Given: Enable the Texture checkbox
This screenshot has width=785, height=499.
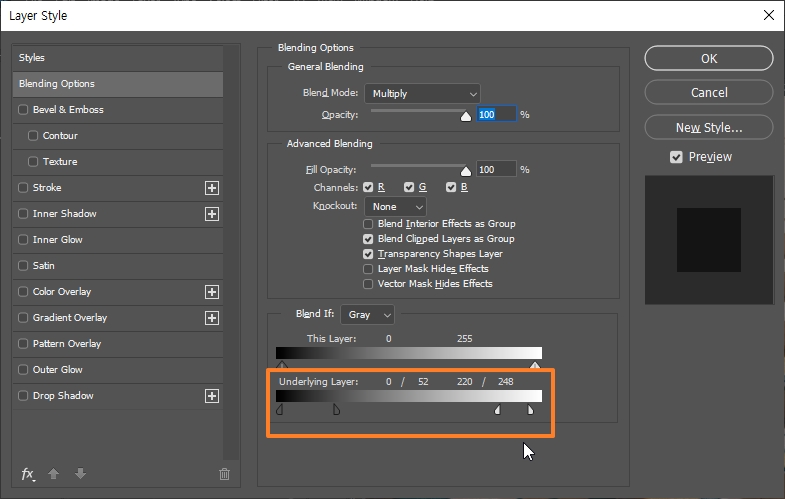Looking at the screenshot, I should (33, 162).
